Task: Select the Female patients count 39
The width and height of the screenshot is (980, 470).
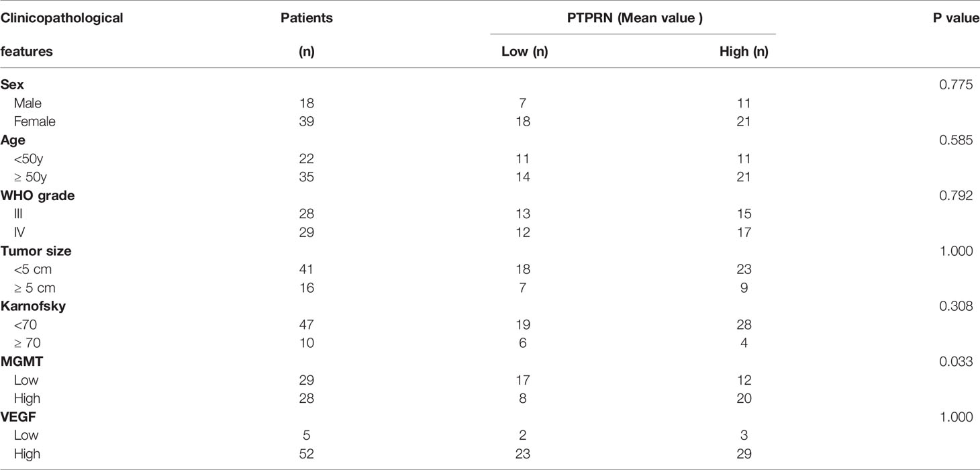Action: click(307, 122)
